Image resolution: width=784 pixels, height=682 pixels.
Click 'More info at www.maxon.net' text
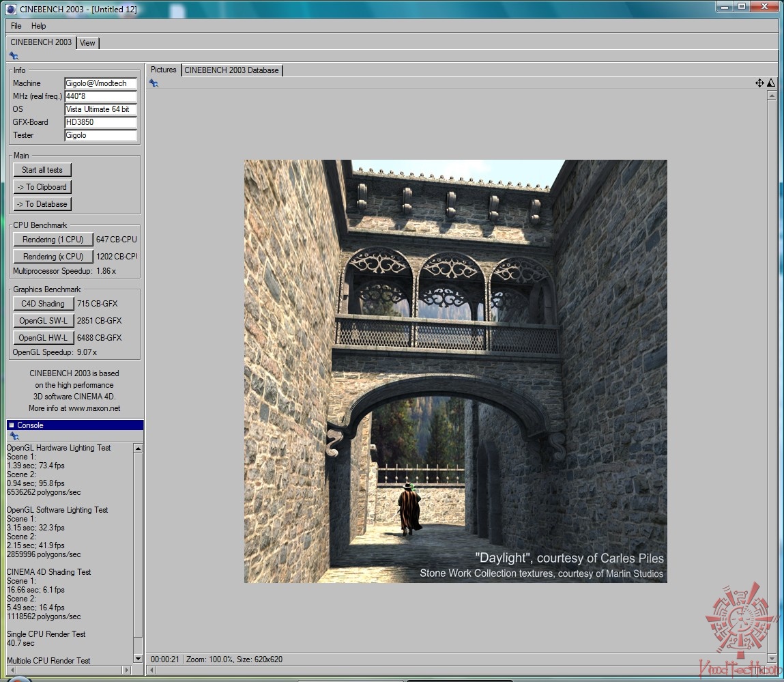[x=74, y=408]
